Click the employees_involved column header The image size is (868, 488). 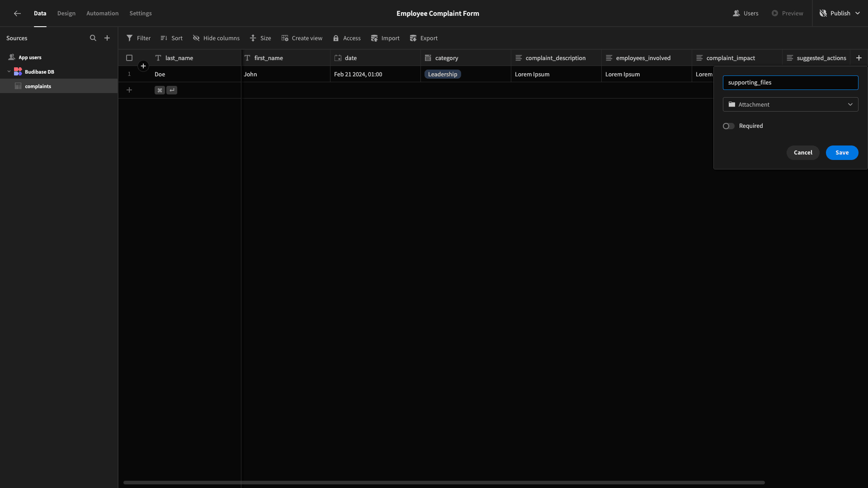(x=646, y=58)
